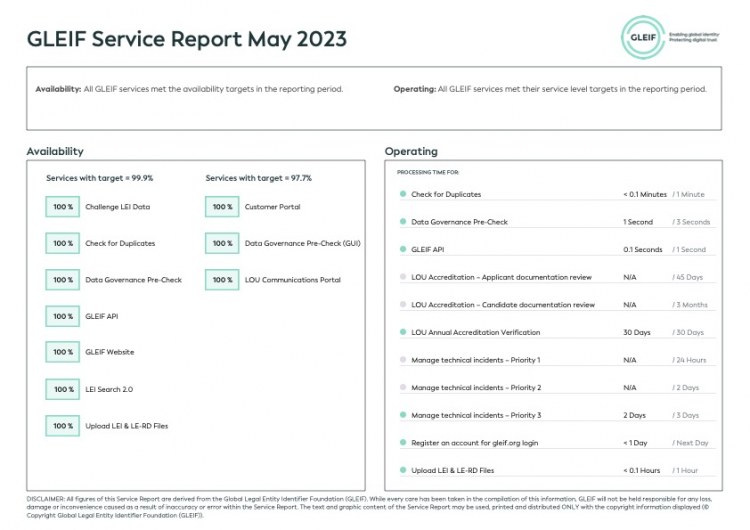Click the status dot next to GLEIF API processing time
Viewport: 750px width, 530px height.
coord(403,249)
